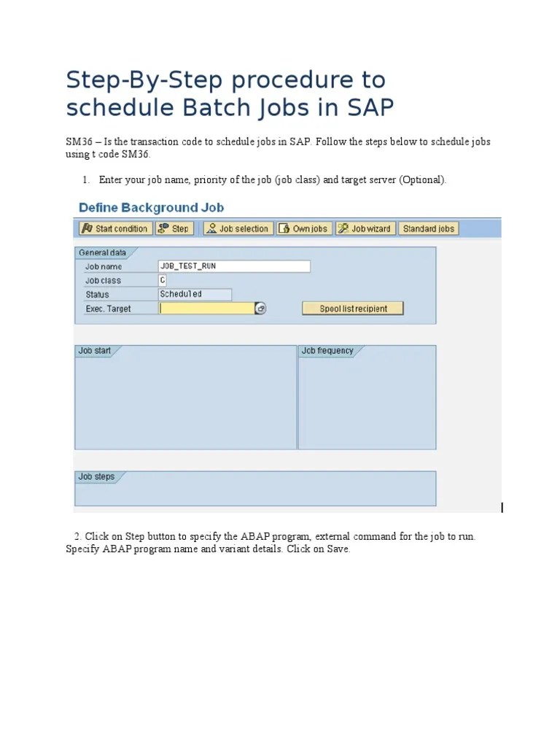
Task: Select the Job steps section header
Action: pos(96,476)
